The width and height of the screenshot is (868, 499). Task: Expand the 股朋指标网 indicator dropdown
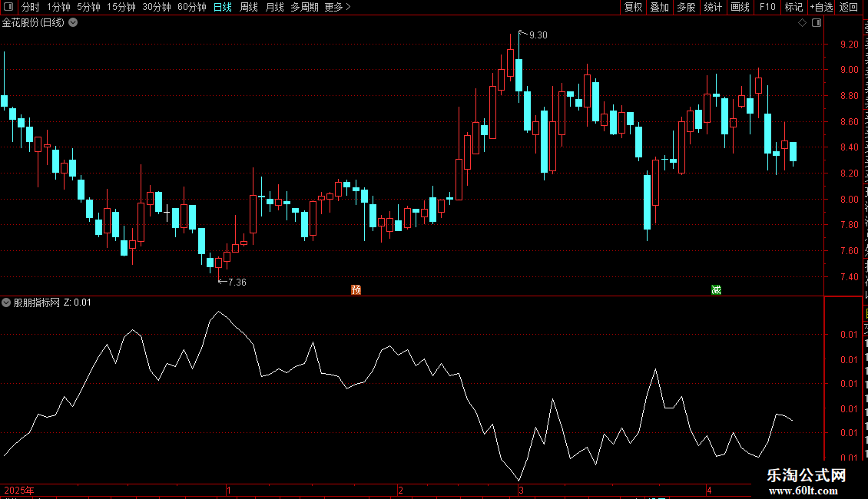point(6,302)
